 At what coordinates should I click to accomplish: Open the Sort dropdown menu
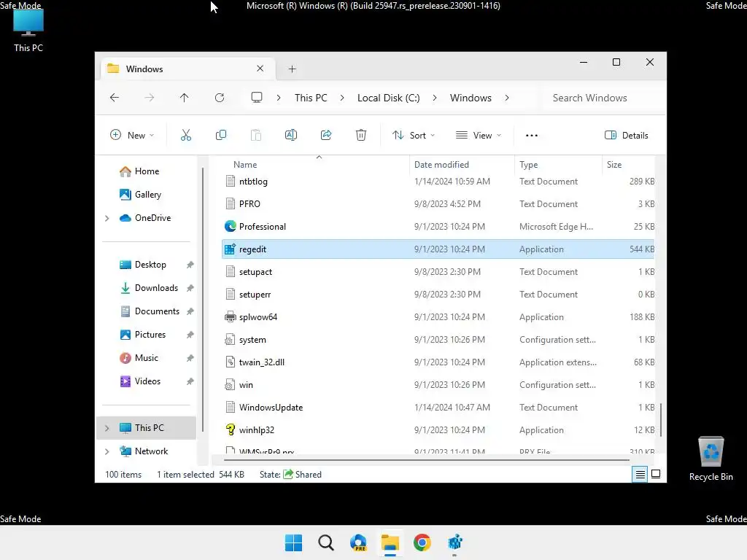[x=414, y=135]
